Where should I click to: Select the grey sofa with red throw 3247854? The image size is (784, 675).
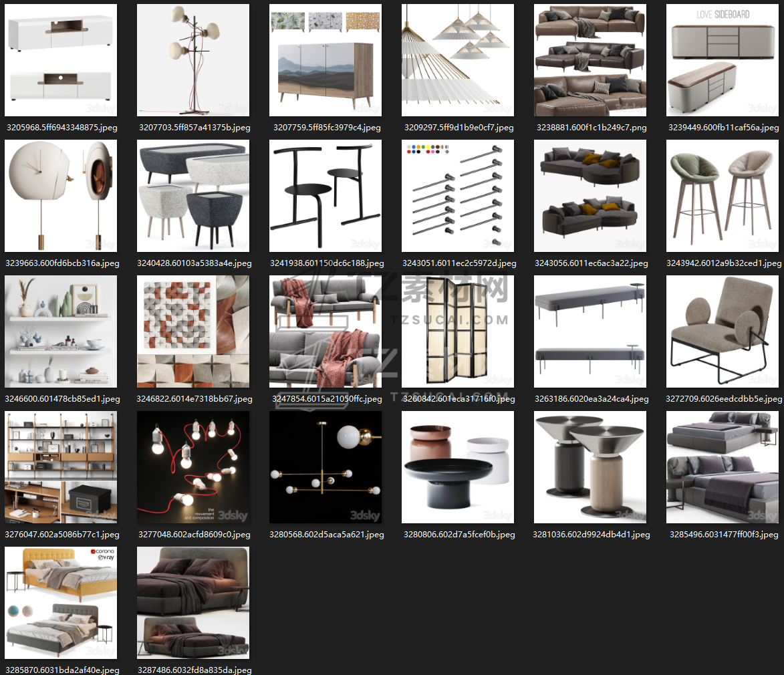[325, 331]
